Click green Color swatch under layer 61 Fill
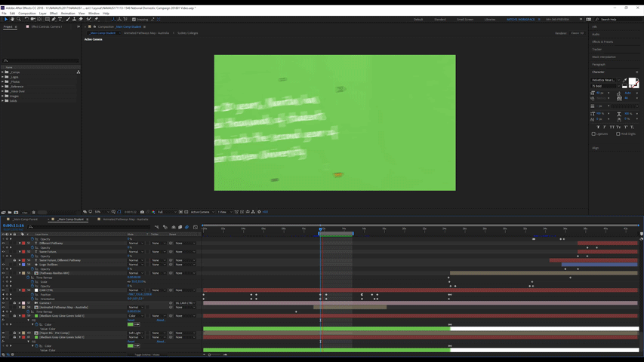This screenshot has width=644, height=362. click(130, 345)
